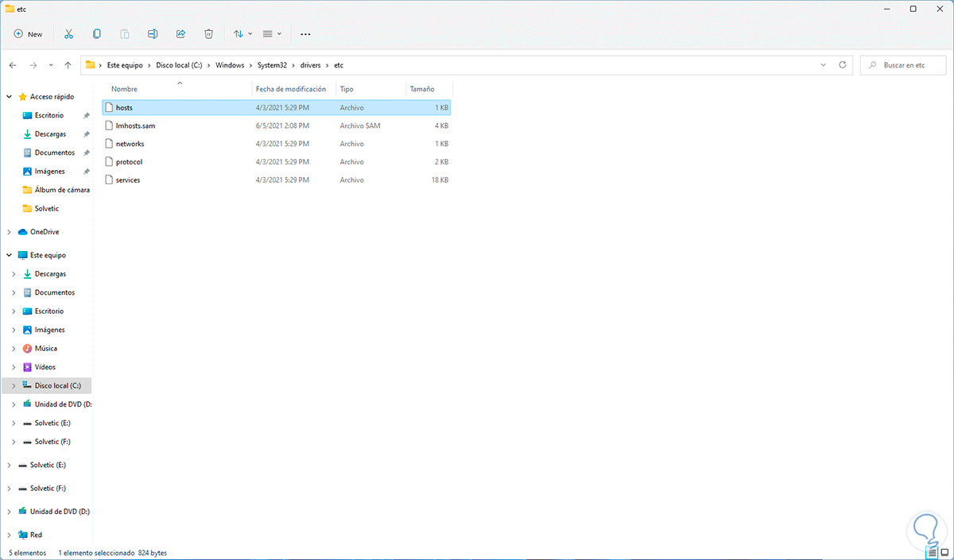Click the address bar folder icon

(91, 65)
